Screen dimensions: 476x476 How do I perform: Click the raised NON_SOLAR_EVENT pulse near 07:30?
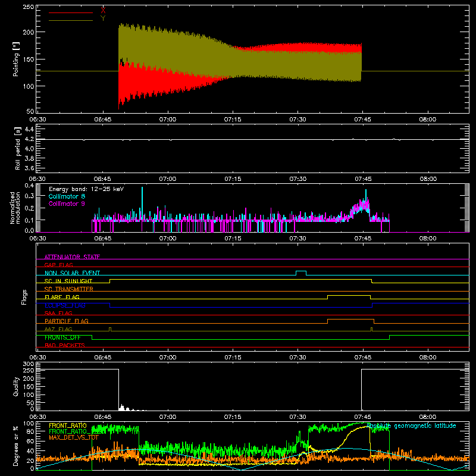point(301,271)
